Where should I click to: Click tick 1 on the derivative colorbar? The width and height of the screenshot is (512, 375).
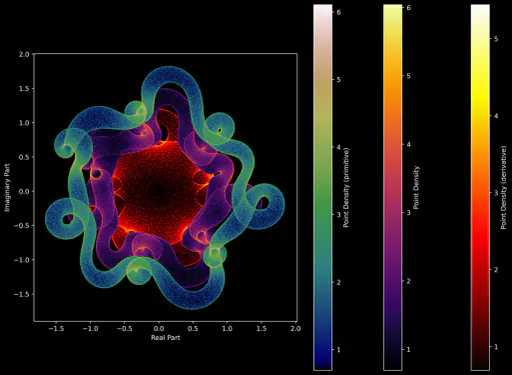pos(496,347)
